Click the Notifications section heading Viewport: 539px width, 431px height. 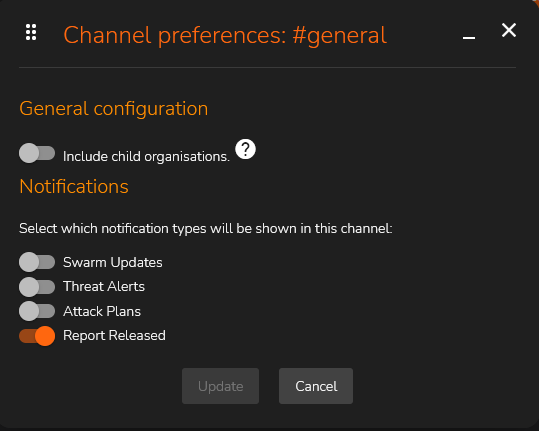click(74, 187)
